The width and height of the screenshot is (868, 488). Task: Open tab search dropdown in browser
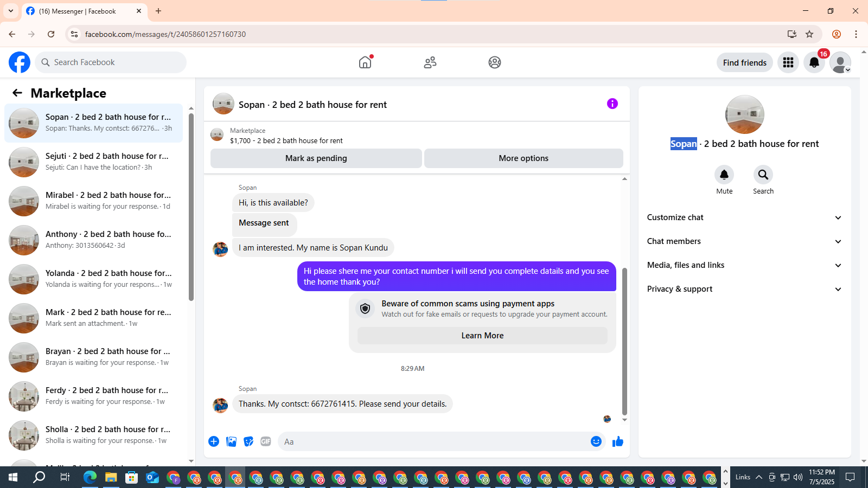11,11
